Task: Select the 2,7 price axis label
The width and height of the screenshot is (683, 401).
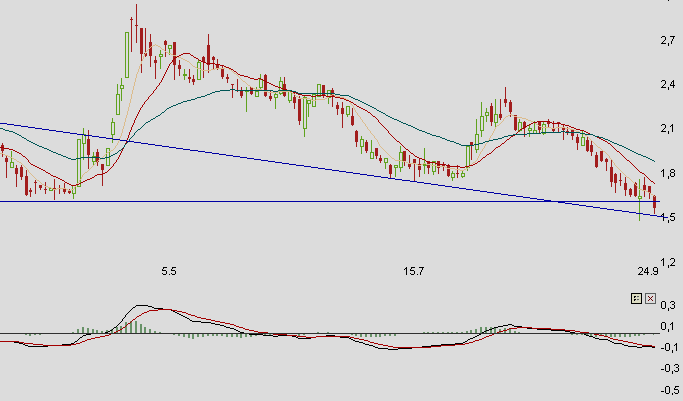Action: 668,40
